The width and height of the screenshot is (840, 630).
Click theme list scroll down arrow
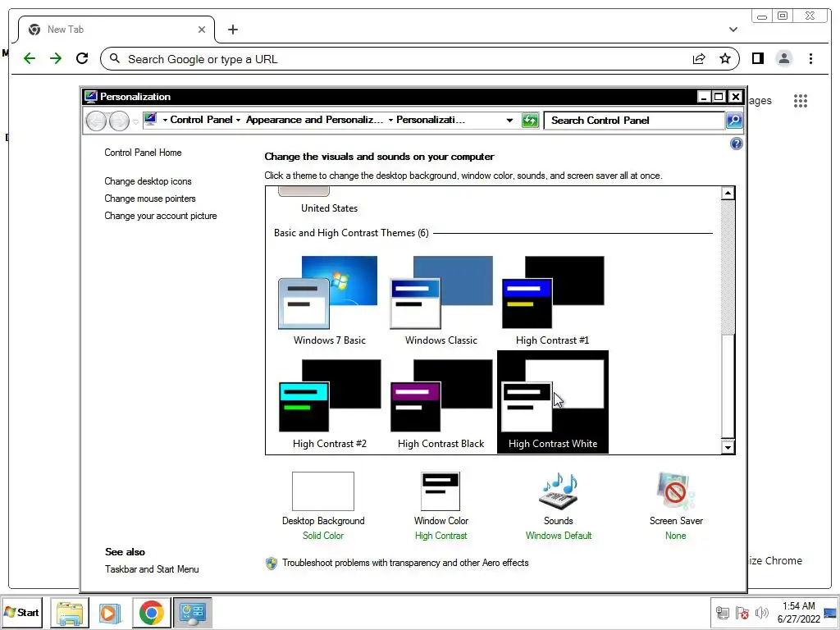click(728, 447)
